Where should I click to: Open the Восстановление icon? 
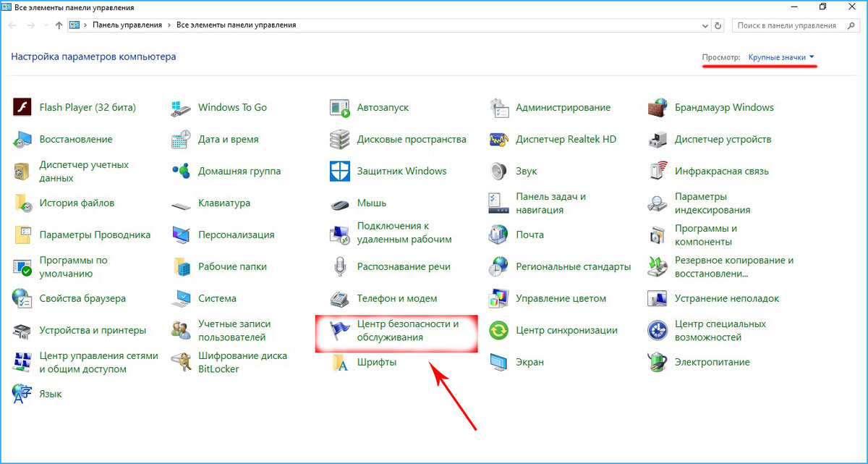click(x=22, y=139)
